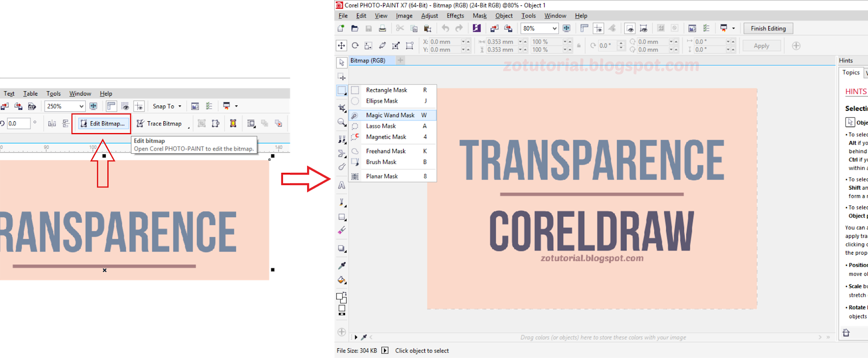The width and height of the screenshot is (868, 358).
Task: Toggle rulers icon in PHOTO-PAINT toolbar
Action: (584, 28)
